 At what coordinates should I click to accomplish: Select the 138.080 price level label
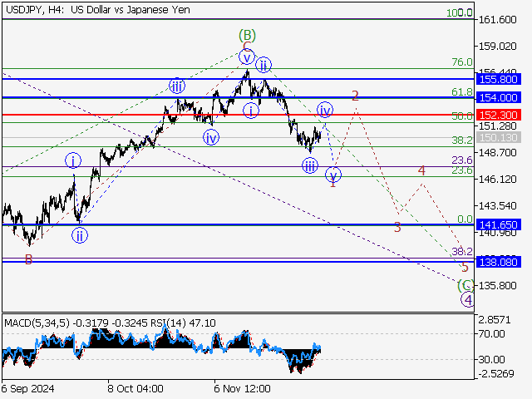click(500, 261)
